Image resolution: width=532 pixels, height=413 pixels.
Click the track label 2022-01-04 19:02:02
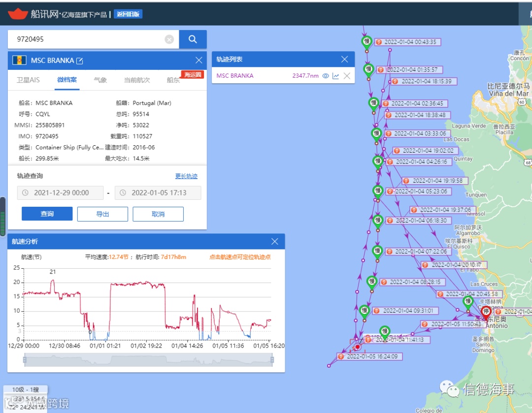425,151
